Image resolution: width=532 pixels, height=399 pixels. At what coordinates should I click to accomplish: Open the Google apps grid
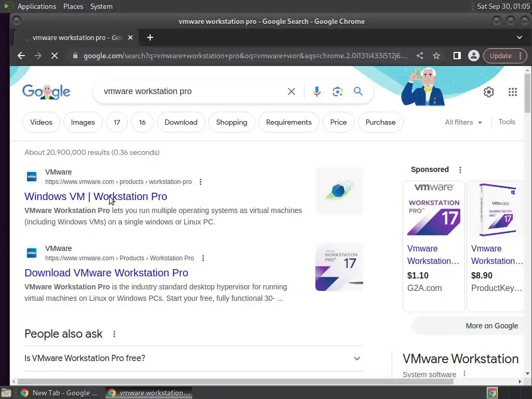click(513, 91)
